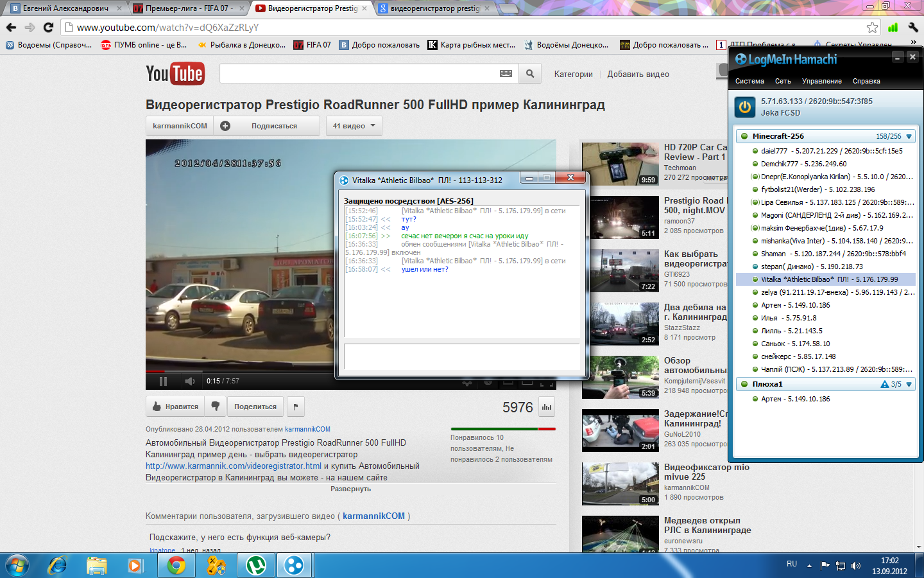The width and height of the screenshot is (924, 578).
Task: Click the YouTube magnifier search button
Action: [530, 74]
